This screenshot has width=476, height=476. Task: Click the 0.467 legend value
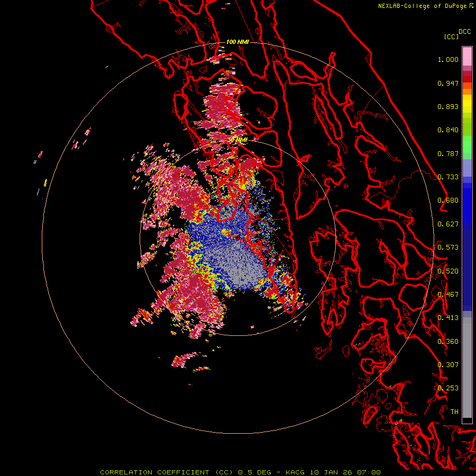tap(448, 295)
